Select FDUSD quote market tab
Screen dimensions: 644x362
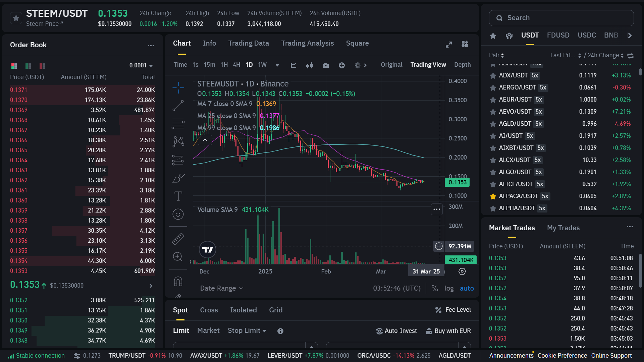[x=558, y=35]
